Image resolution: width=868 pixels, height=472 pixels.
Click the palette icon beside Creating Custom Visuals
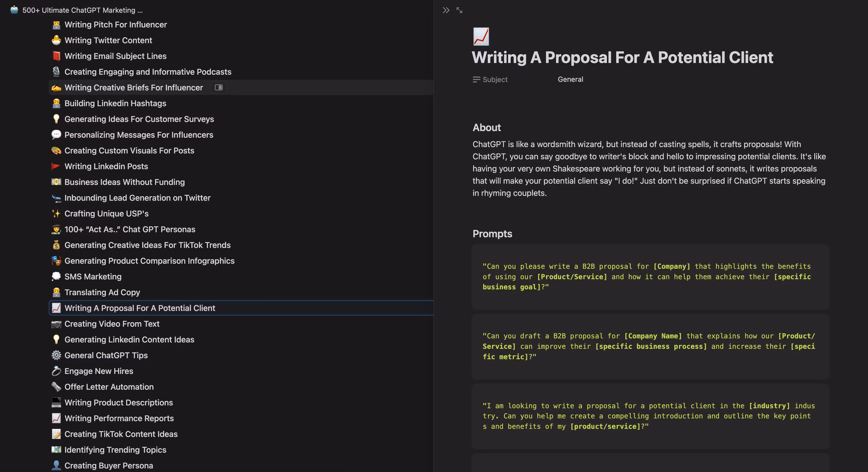coord(56,150)
